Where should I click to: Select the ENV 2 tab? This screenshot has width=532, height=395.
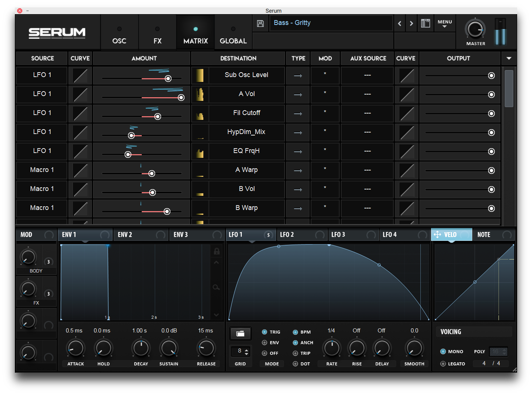[x=141, y=235]
